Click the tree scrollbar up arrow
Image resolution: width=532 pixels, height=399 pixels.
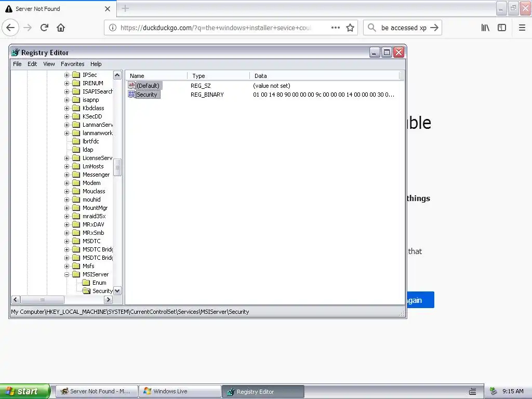tap(117, 75)
